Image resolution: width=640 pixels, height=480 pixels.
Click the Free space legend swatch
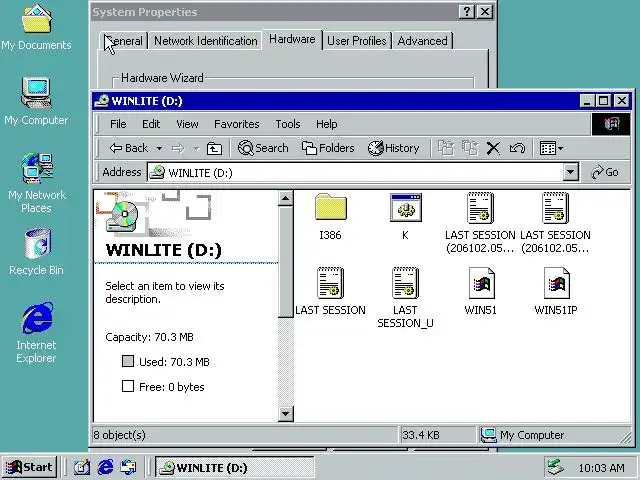click(x=128, y=386)
